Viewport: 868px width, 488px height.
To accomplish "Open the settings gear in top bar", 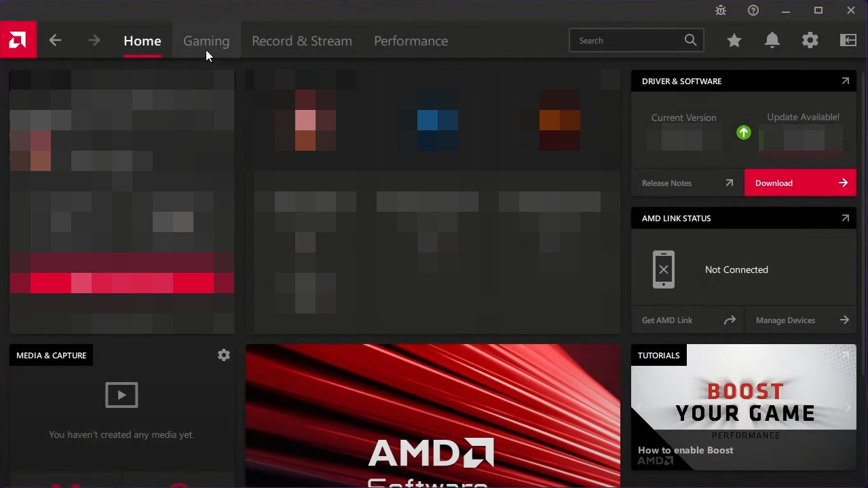I will coord(810,41).
